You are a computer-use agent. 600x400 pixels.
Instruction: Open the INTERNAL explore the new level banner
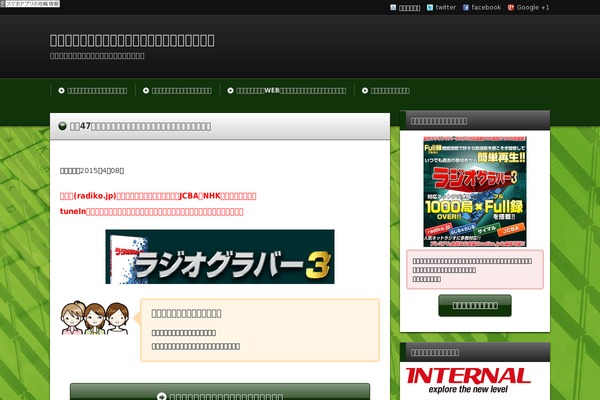(468, 381)
